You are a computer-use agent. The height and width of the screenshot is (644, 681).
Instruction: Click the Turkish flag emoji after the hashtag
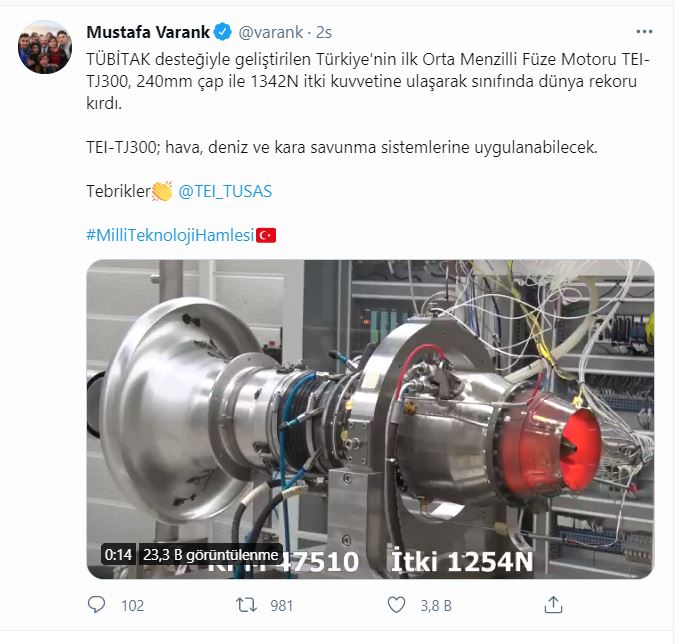pyautogui.click(x=266, y=235)
